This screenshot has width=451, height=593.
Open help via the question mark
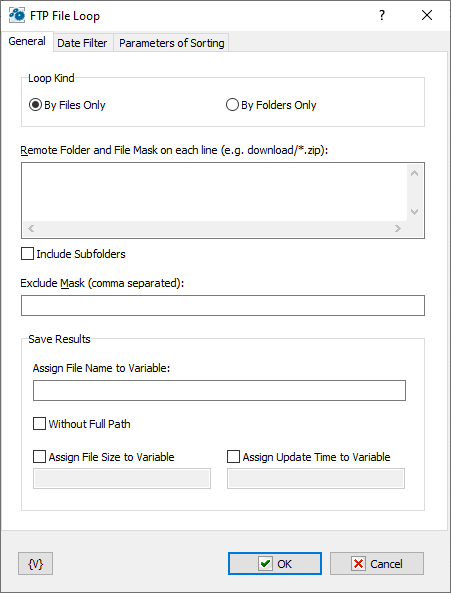coord(382,16)
